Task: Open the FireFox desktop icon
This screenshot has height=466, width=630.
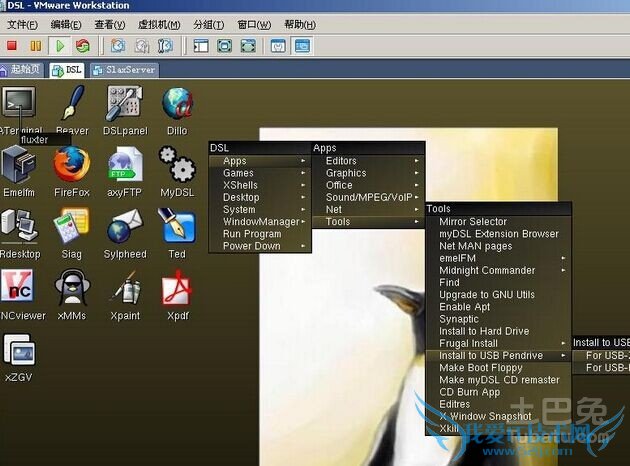Action: point(71,165)
